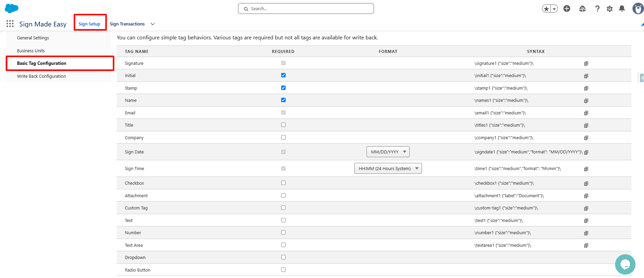The width and height of the screenshot is (644, 278).
Task: Click the Radio Button row label
Action: coord(137,270)
